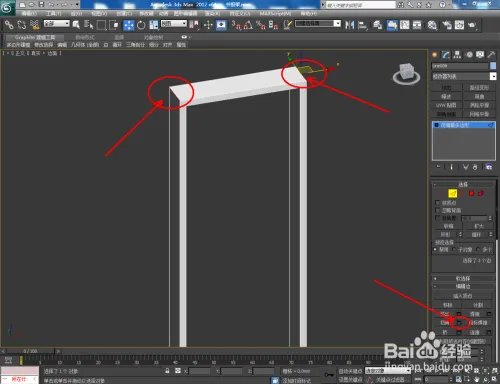
Task: Click the Select and Manipulate tool
Action: coord(208,25)
